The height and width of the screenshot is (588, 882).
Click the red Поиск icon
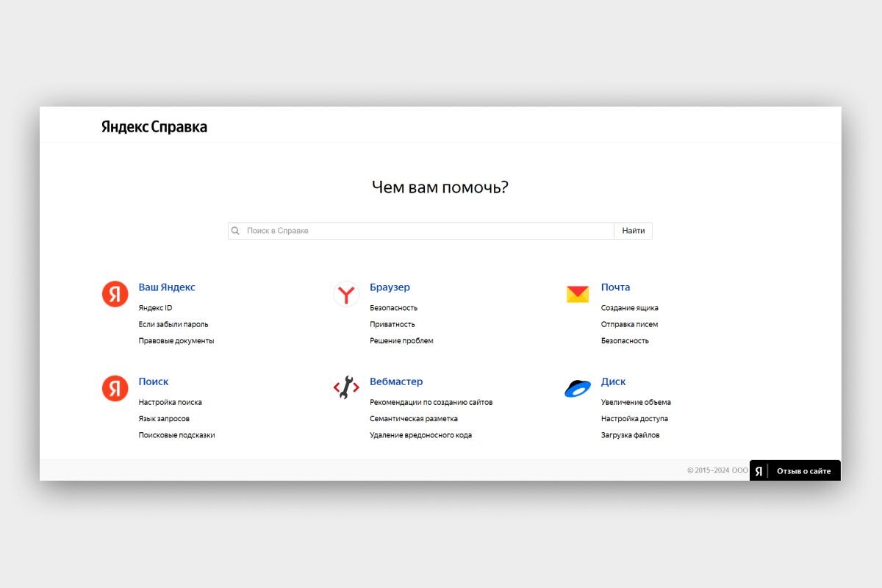[x=115, y=388]
